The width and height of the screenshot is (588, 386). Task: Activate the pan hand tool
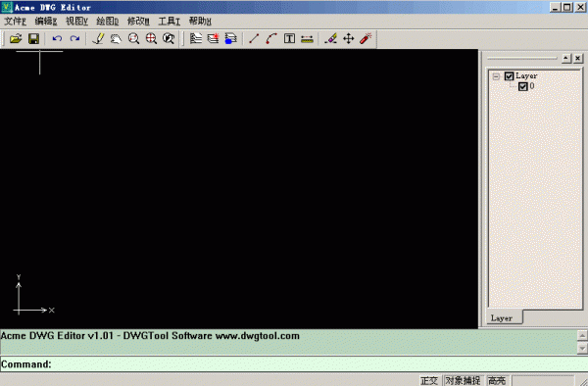pyautogui.click(x=116, y=38)
